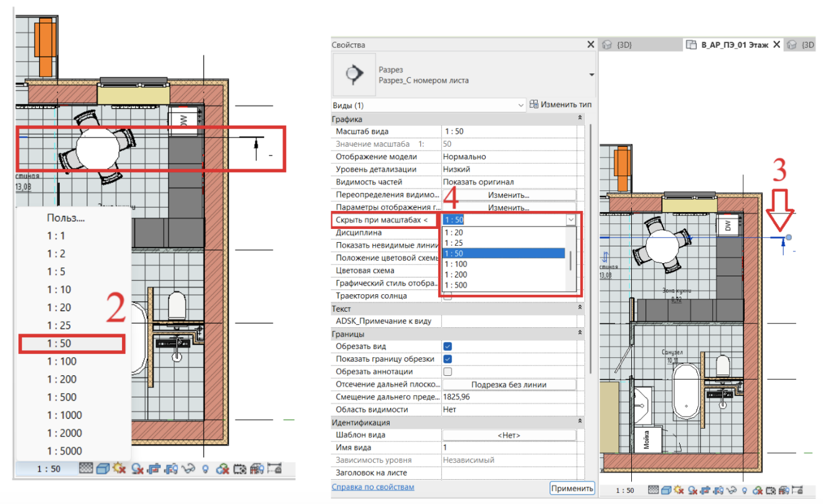Select 1 : 10 in the left scale menu
Screen dimensions: 823x504
click(x=59, y=289)
